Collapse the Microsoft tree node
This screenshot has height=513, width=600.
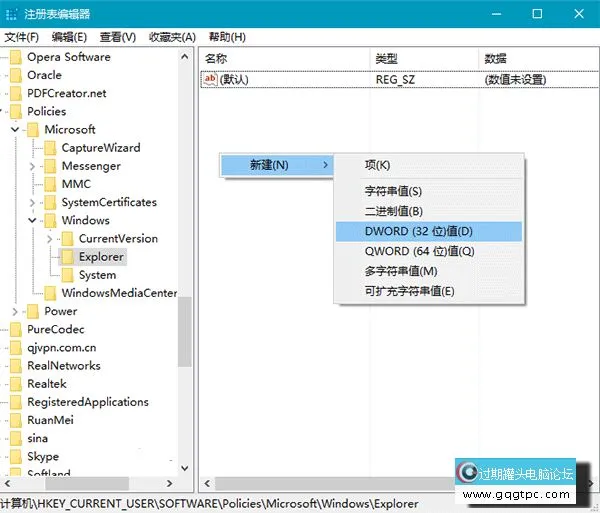[x=15, y=129]
